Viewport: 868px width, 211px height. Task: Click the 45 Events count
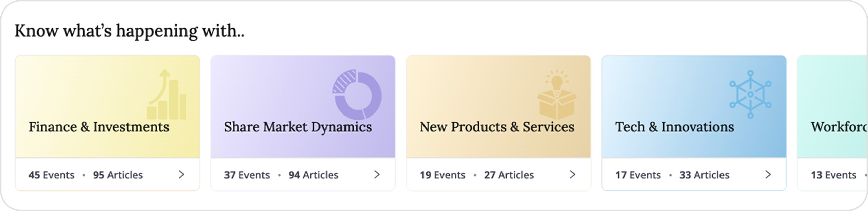click(x=51, y=175)
